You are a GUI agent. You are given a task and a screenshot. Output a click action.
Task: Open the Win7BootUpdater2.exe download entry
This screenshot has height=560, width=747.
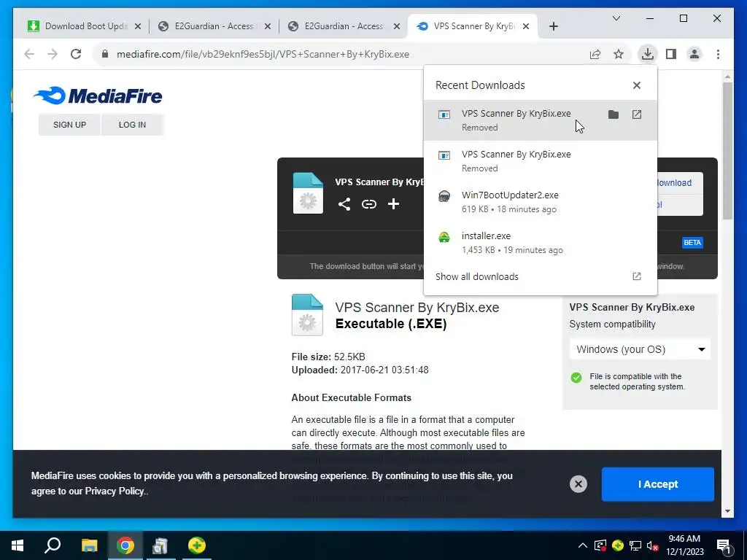[x=541, y=202]
